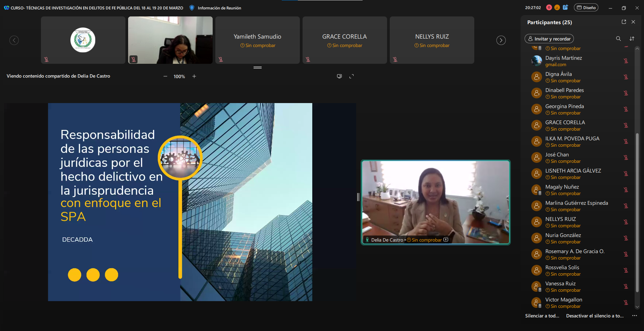Click the Invitar y recordar button
Image resolution: width=644 pixels, height=331 pixels.
[549, 39]
